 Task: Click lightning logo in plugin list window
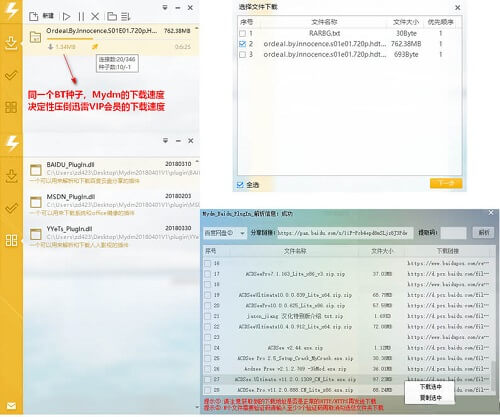(12, 143)
